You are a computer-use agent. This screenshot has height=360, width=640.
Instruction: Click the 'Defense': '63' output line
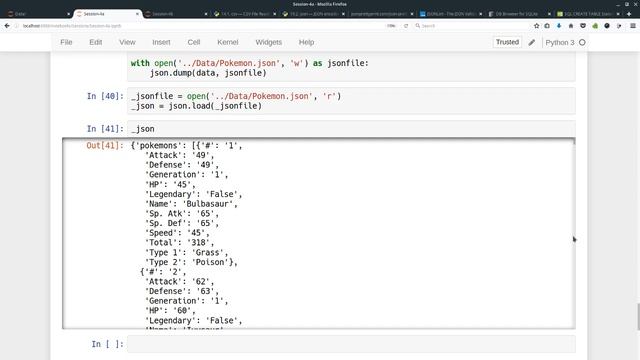(x=182, y=291)
